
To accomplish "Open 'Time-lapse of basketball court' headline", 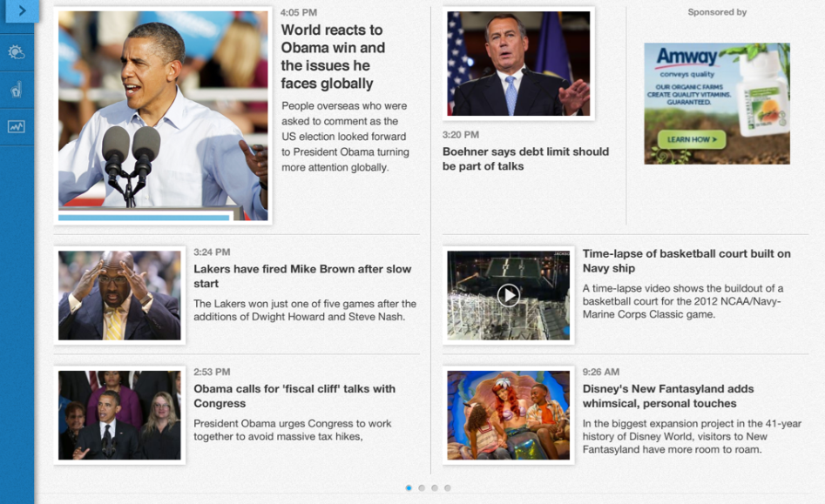I will [x=686, y=261].
